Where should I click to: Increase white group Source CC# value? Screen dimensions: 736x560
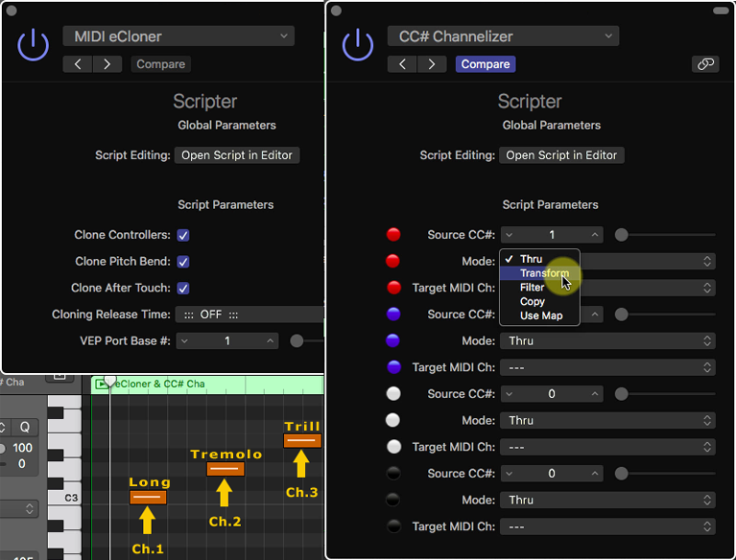click(595, 394)
